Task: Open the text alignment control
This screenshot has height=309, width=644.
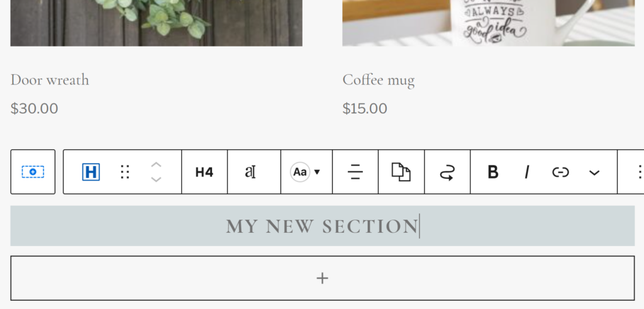Action: pos(355,172)
